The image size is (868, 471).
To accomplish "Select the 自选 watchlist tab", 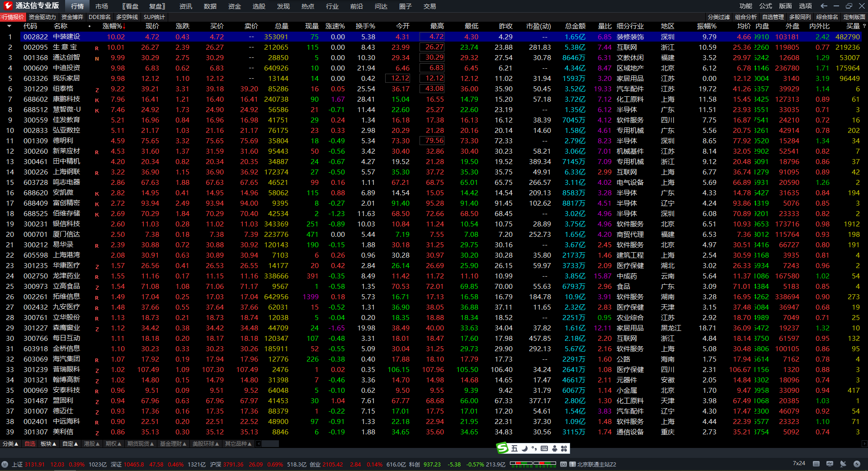I will 30,444.
